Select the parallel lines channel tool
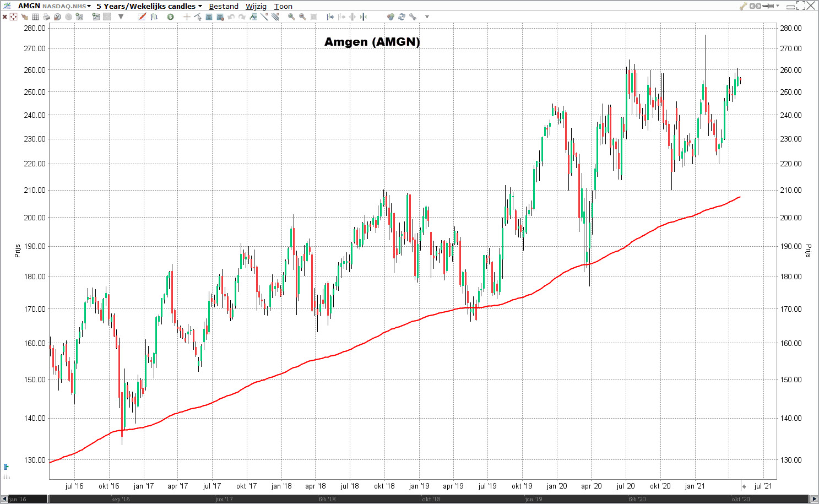The height and width of the screenshot is (504, 819). (275, 17)
